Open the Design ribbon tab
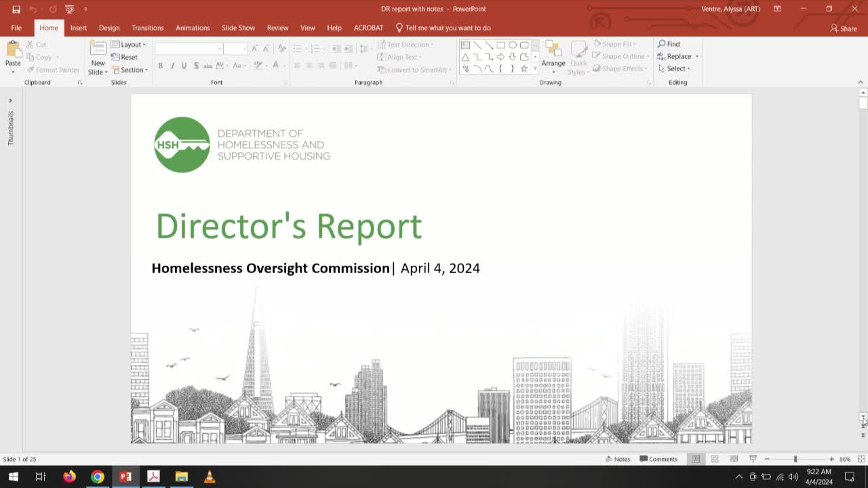The image size is (868, 488). tap(109, 28)
